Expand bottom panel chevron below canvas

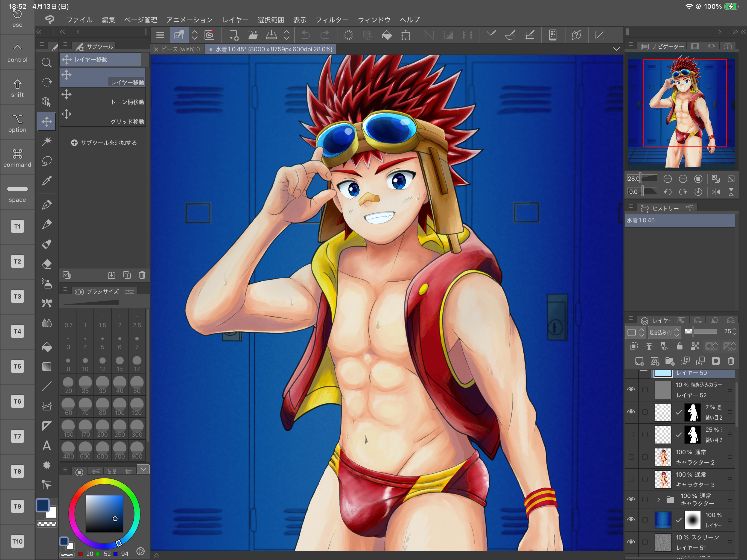(156, 555)
